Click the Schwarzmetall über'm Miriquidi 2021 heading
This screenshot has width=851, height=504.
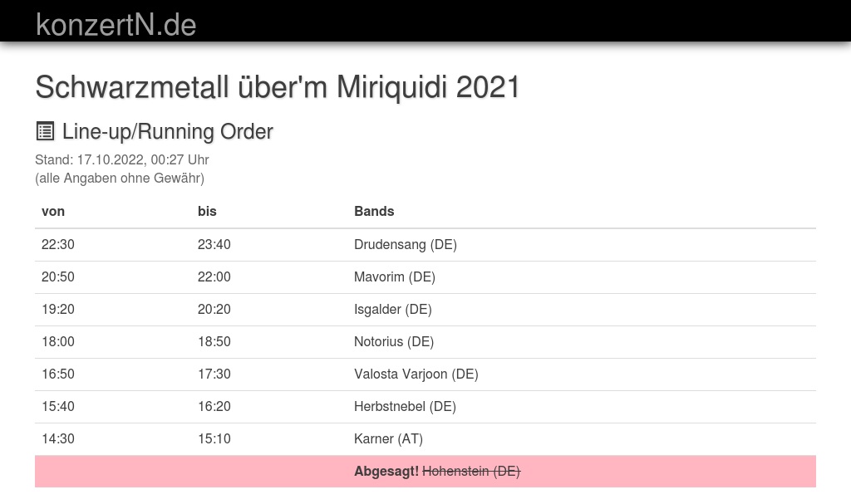tap(278, 87)
